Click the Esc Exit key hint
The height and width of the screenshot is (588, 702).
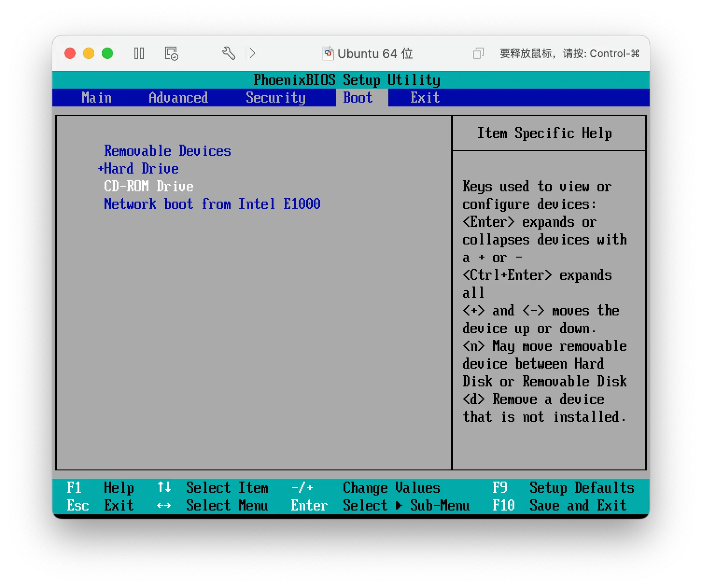[x=100, y=505]
